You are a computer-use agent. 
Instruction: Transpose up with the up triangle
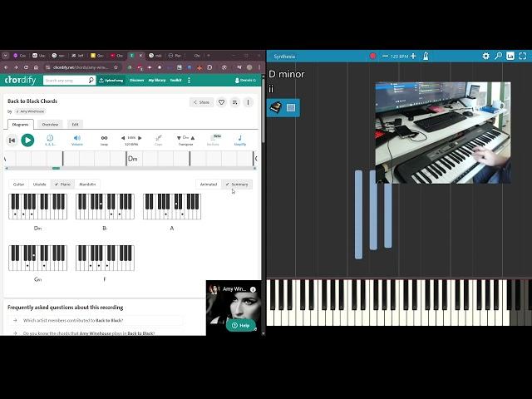tap(193, 138)
